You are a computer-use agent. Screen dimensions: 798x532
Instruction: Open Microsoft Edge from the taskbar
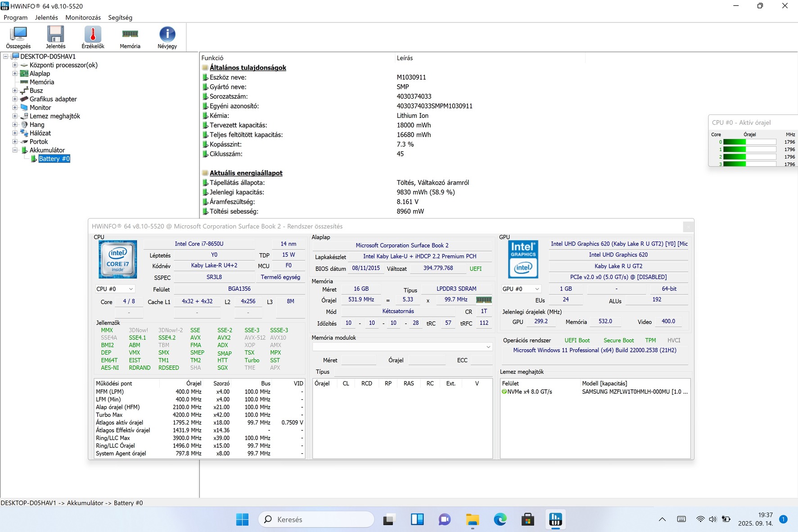click(x=500, y=519)
